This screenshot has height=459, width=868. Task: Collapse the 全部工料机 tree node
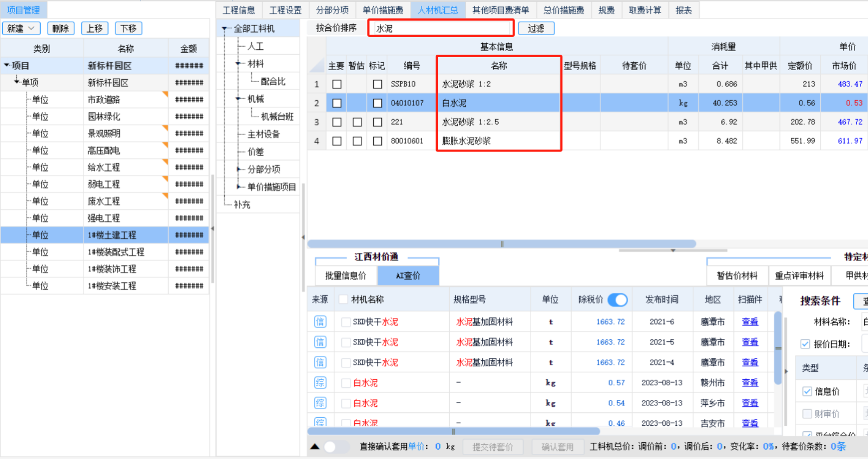point(225,29)
